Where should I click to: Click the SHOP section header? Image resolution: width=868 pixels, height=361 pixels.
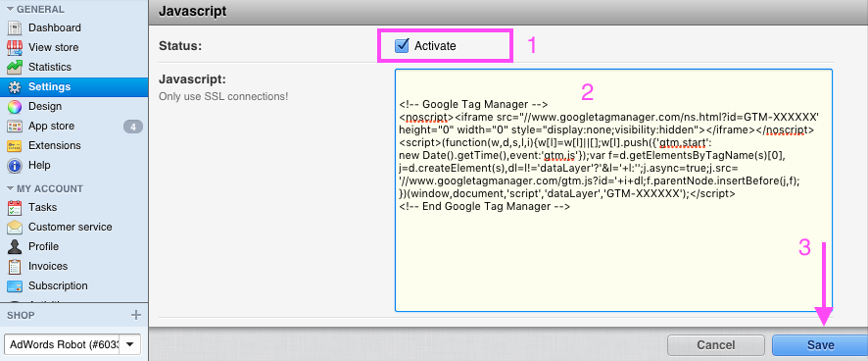click(x=21, y=315)
